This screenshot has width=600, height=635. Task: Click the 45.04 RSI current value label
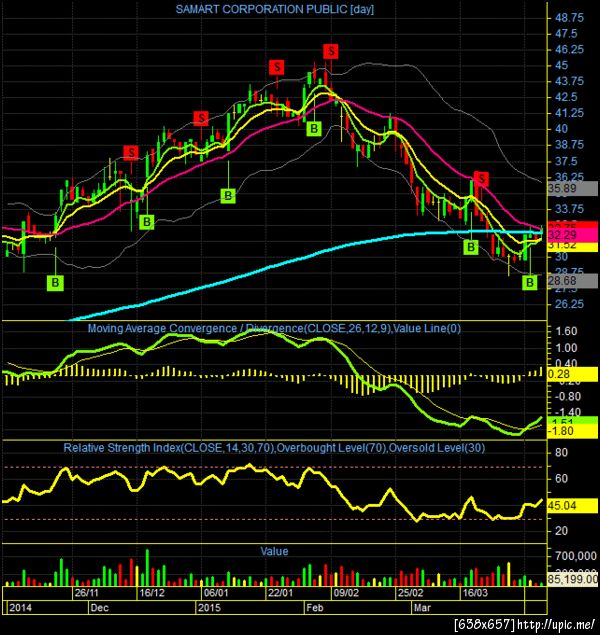(573, 505)
